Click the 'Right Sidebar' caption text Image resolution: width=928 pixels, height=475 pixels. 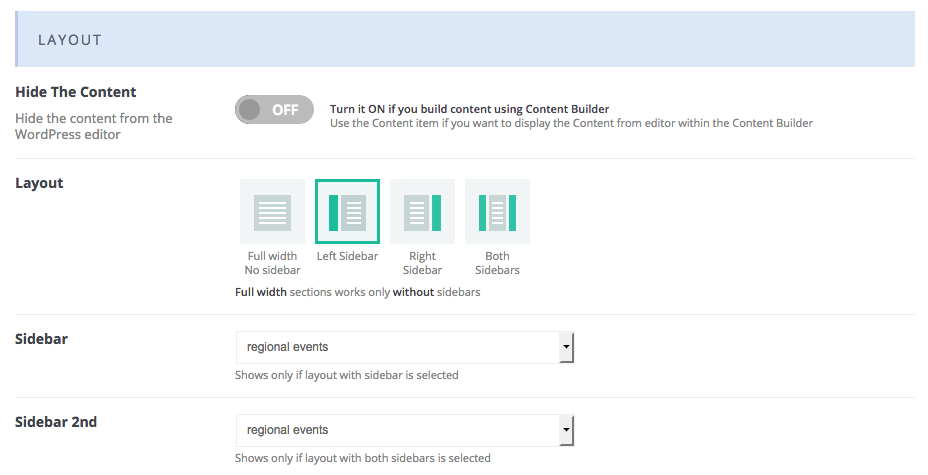pos(423,263)
